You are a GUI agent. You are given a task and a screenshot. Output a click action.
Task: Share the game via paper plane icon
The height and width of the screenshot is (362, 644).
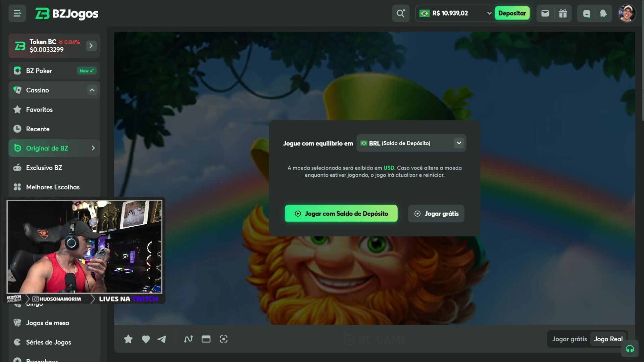click(162, 339)
